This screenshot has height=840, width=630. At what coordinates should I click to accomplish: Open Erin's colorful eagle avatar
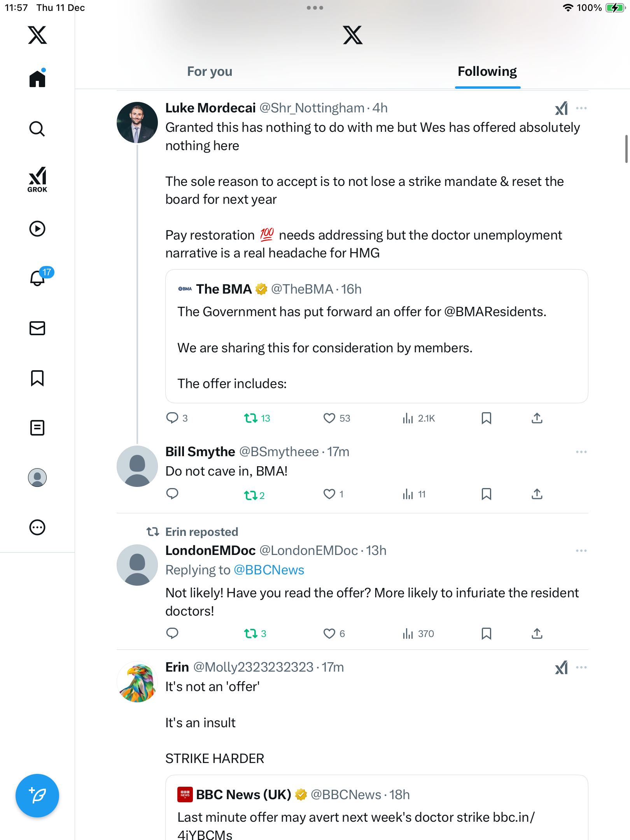pos(137,682)
